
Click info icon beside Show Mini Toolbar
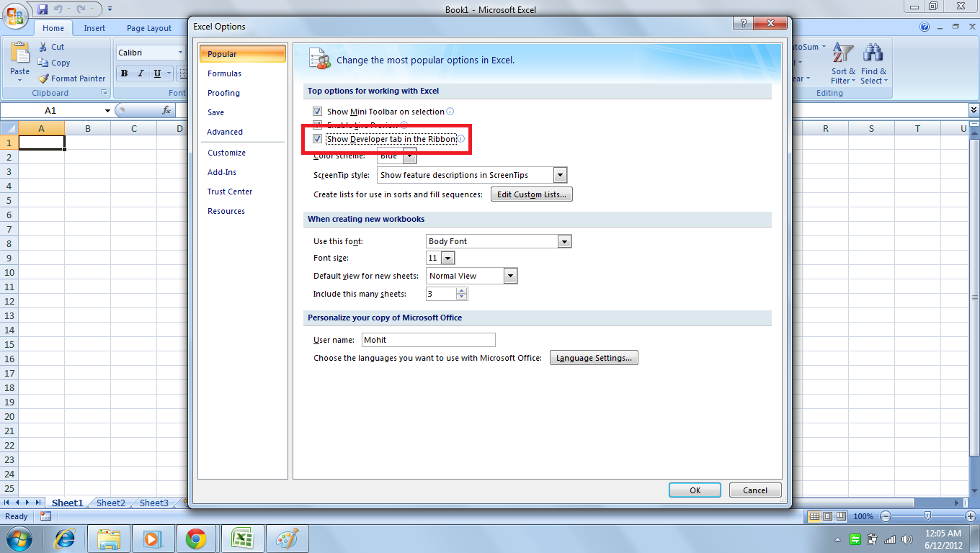point(450,112)
